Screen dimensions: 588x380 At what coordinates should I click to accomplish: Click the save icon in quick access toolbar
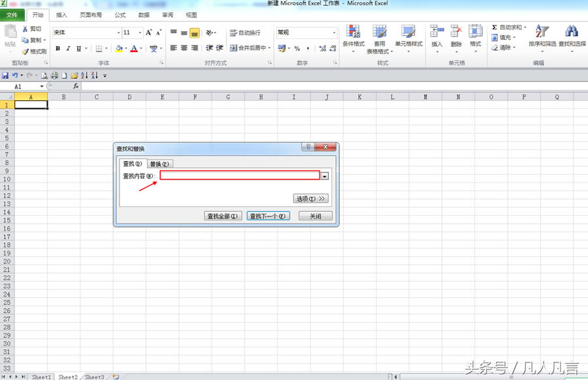coord(5,76)
